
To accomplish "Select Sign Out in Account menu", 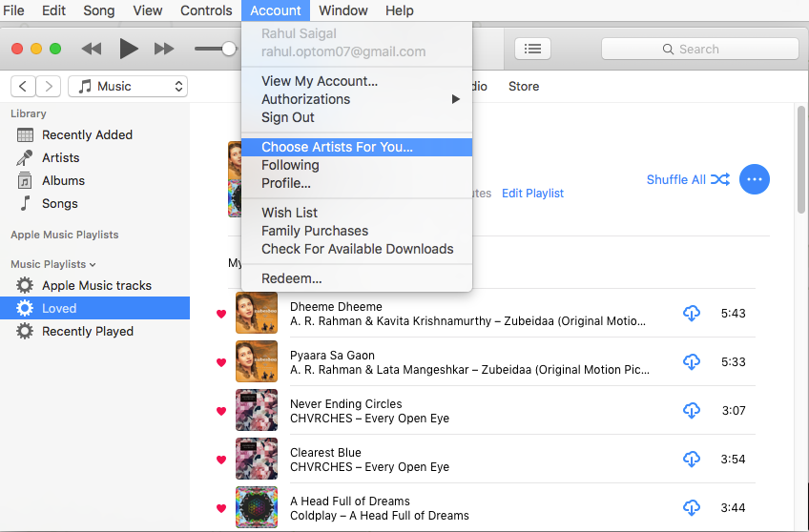I will click(x=357, y=117).
